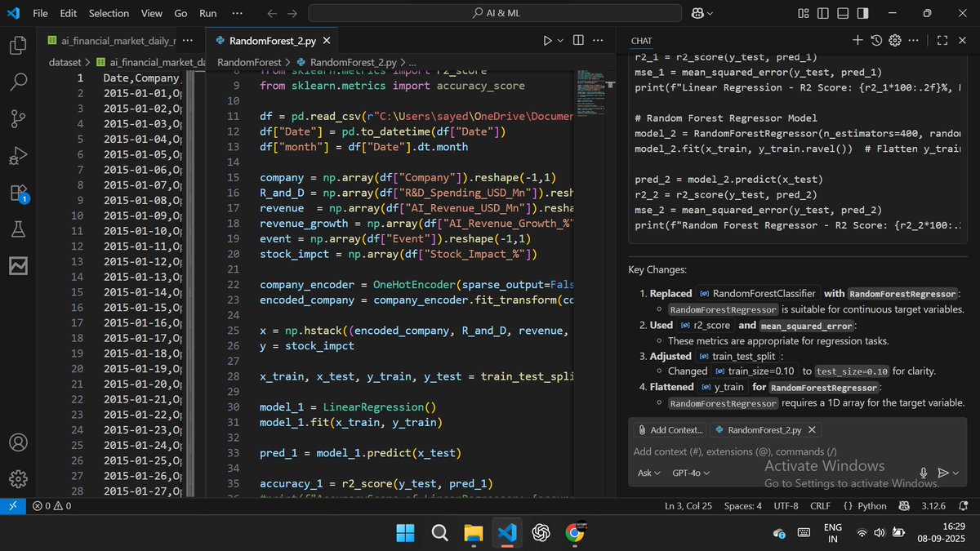Open Google Chrome from taskbar
This screenshot has height=551, width=980.
tap(574, 533)
